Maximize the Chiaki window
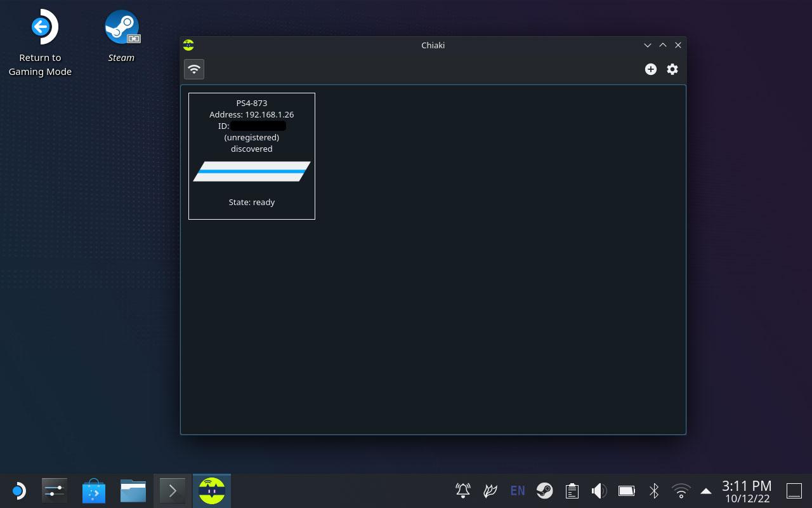 tap(663, 45)
